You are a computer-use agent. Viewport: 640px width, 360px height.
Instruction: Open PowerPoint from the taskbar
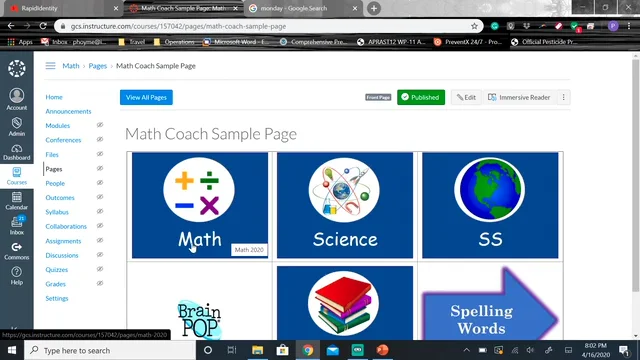coord(382,350)
